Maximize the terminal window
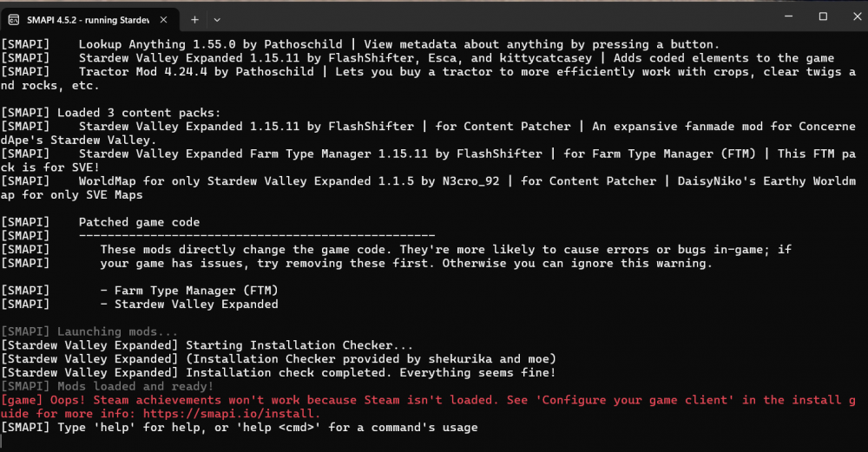The width and height of the screenshot is (868, 452). (x=823, y=16)
